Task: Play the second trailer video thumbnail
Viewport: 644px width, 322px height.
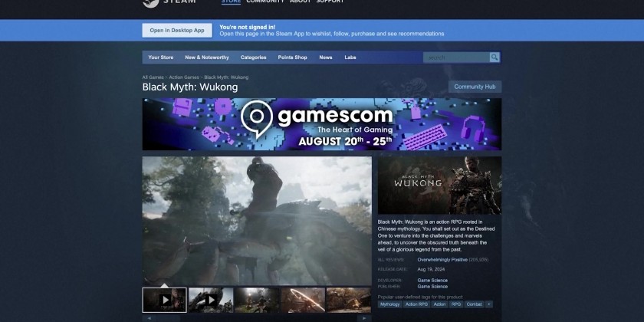Action: coord(210,300)
